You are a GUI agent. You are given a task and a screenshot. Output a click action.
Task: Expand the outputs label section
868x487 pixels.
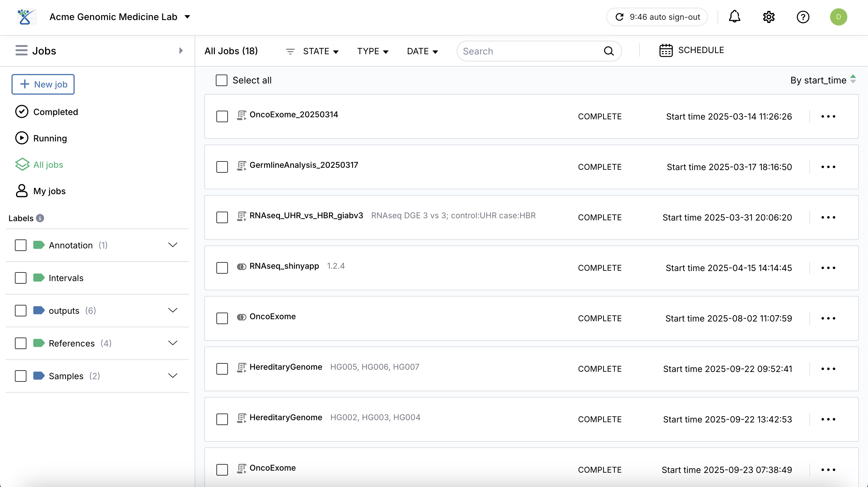[x=173, y=310]
